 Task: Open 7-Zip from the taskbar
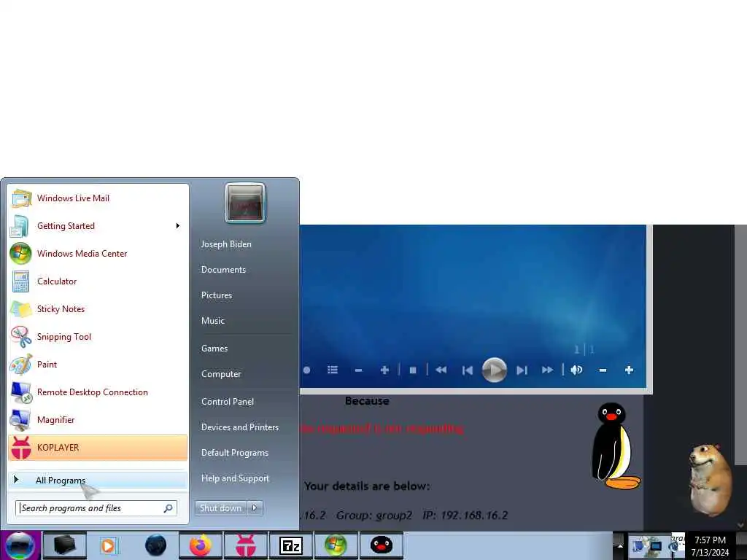coord(291,545)
